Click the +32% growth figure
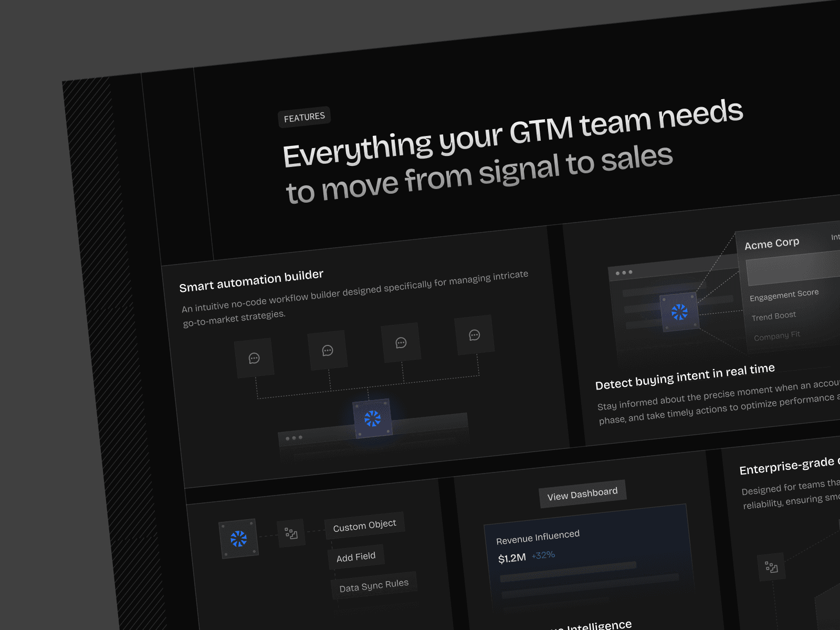Screen dimensions: 840x630 [x=543, y=555]
